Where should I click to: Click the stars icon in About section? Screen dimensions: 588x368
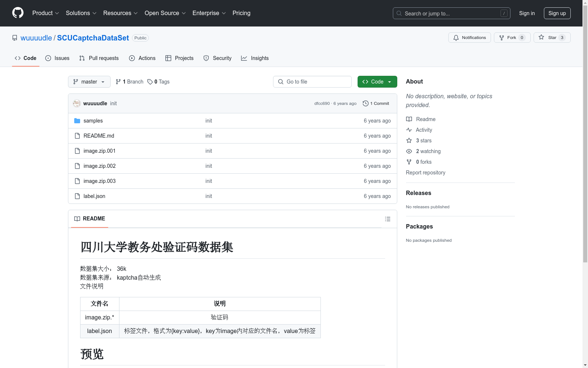(x=409, y=141)
